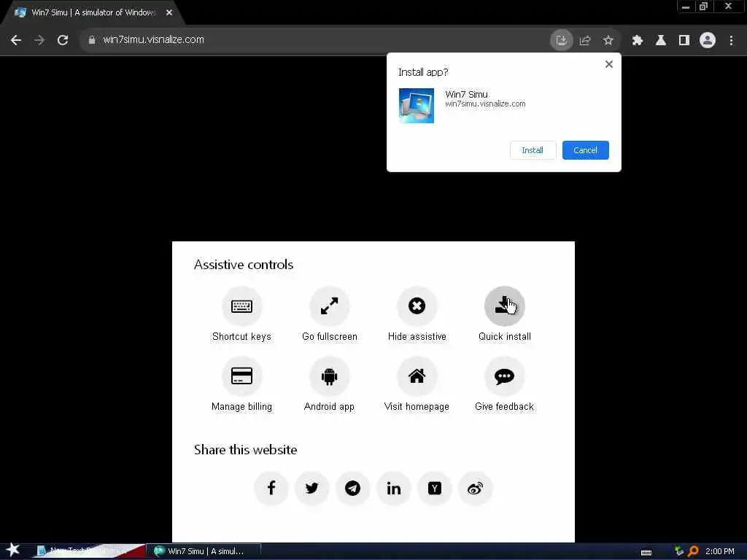Bookmark this page with the star icon
The width and height of the screenshot is (747, 560).
(608, 40)
